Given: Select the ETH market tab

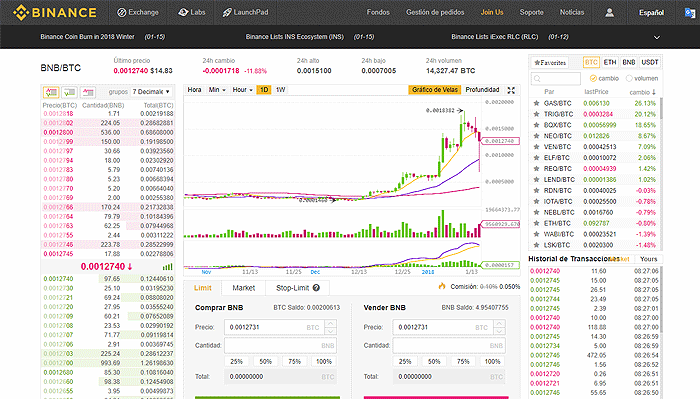Looking at the screenshot, I should [610, 62].
